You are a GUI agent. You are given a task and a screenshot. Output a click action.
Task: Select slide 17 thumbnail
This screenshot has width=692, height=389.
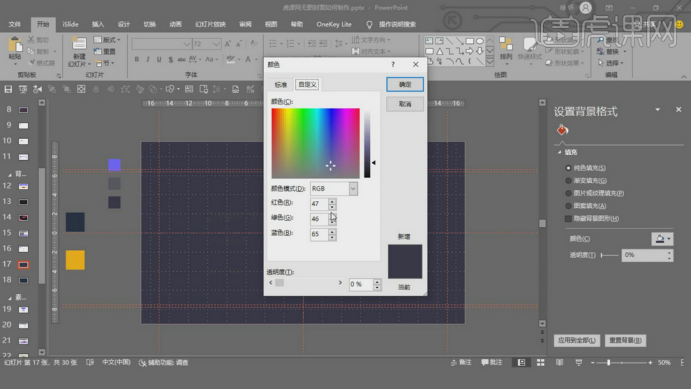[23, 264]
